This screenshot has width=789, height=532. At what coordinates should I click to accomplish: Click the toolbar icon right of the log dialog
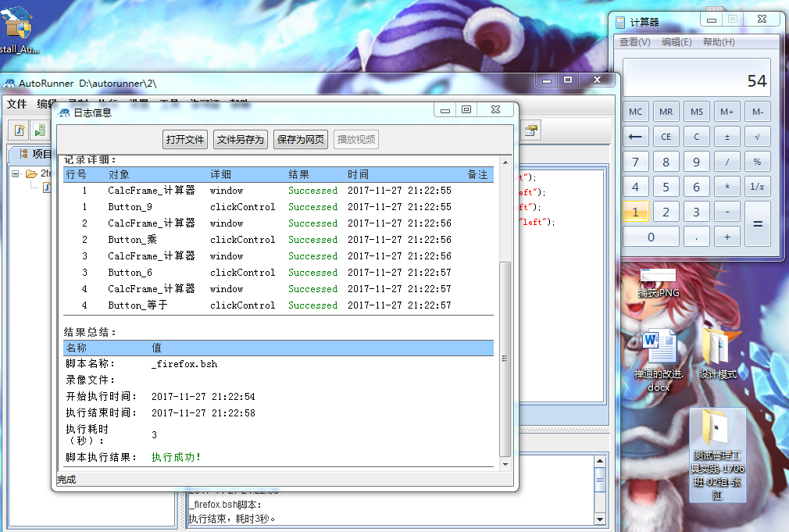coord(531,131)
